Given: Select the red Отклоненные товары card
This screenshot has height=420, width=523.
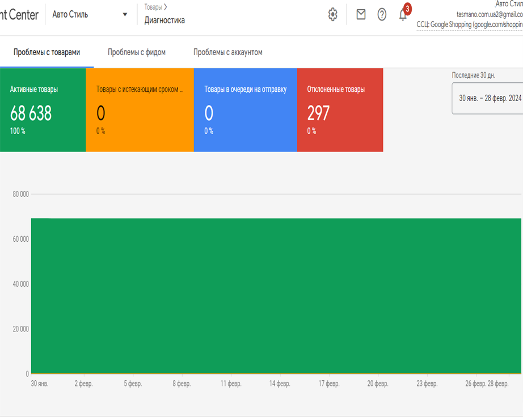Looking at the screenshot, I should (x=340, y=110).
